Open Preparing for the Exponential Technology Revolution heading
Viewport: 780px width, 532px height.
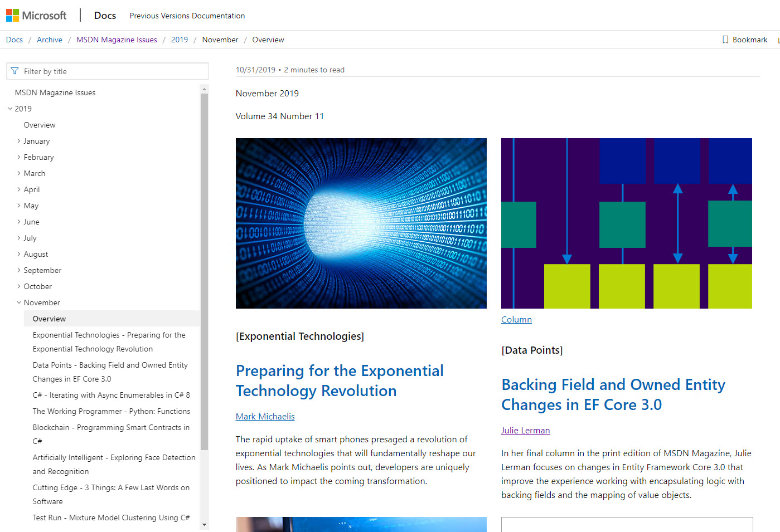pyautogui.click(x=340, y=380)
